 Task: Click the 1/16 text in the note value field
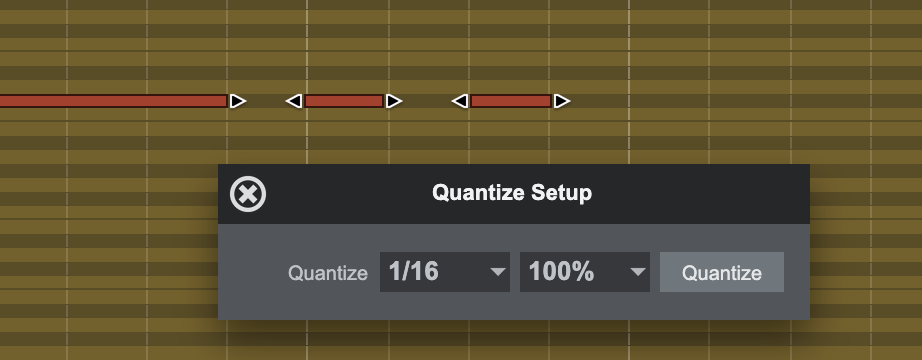point(413,272)
